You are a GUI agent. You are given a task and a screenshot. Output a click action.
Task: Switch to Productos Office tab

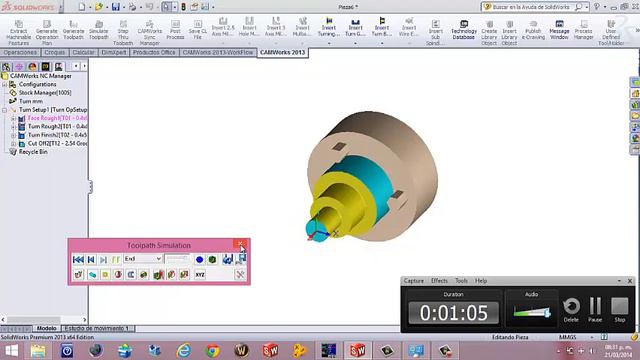pyautogui.click(x=154, y=53)
